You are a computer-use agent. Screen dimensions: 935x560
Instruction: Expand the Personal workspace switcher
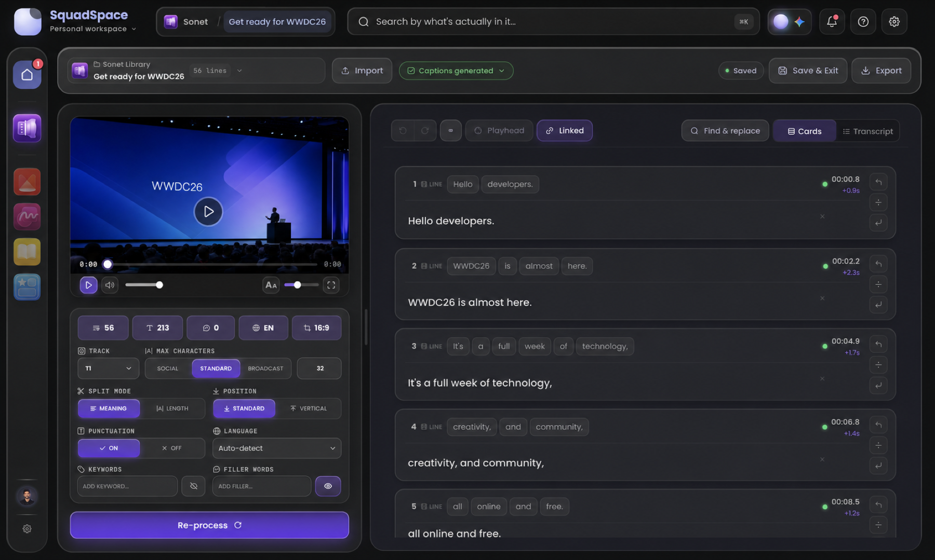tap(93, 29)
